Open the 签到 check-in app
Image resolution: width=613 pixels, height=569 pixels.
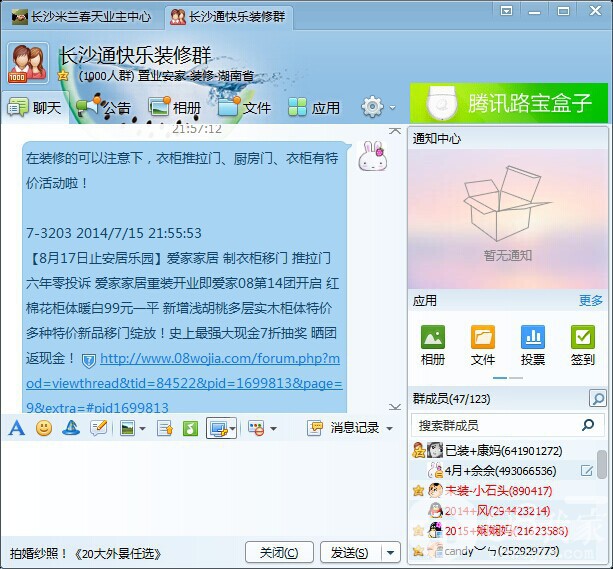tap(582, 338)
